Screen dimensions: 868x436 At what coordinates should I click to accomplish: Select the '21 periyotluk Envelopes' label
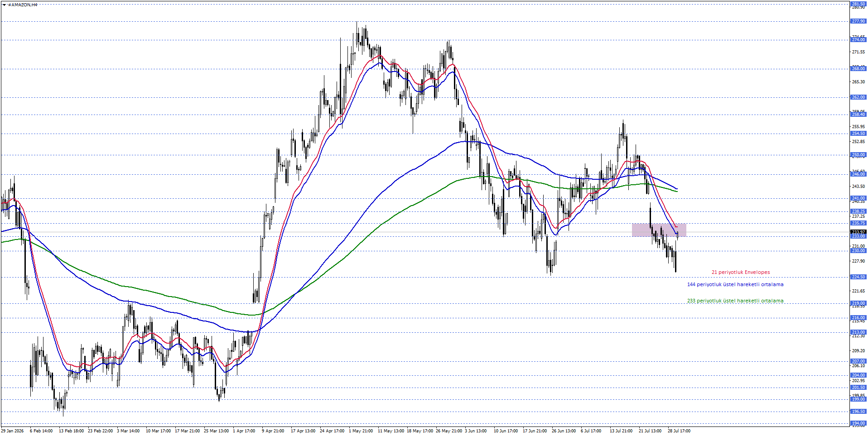[x=740, y=273]
